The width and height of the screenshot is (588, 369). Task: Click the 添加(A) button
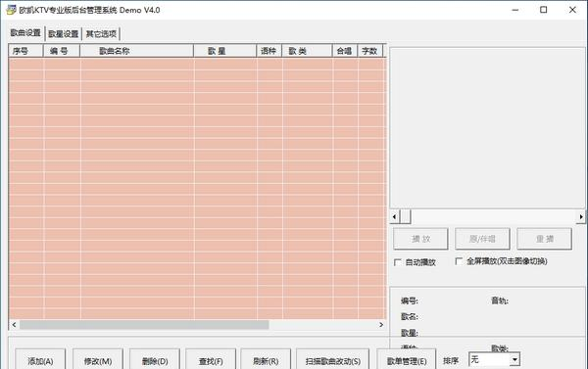coord(40,360)
